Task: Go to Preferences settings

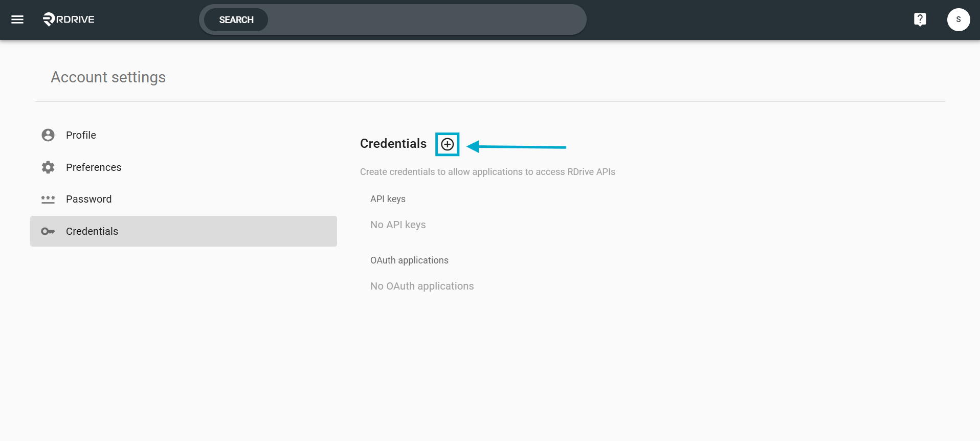Action: pos(184,167)
